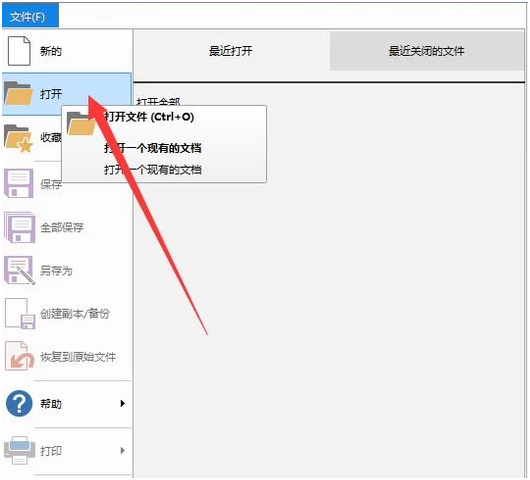Expand the 打印 submenu arrow
Image resolution: width=530 pixels, height=480 pixels.
click(x=123, y=450)
